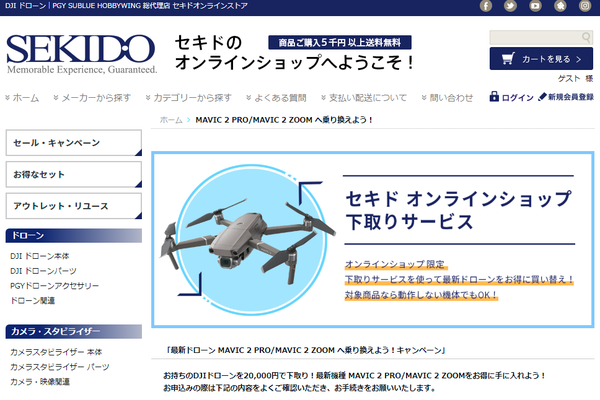Click the 商品ご購入5千円以上送料無料 banner
The image size is (600, 400).
coord(340,42)
